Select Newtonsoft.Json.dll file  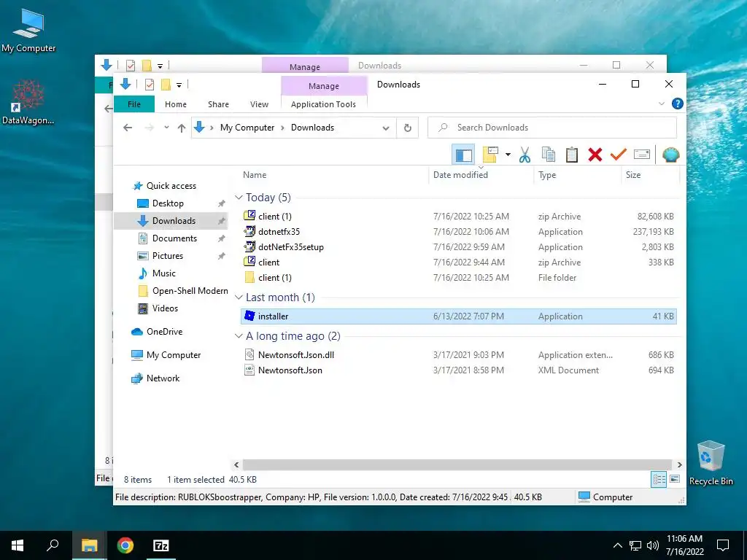pos(458,355)
